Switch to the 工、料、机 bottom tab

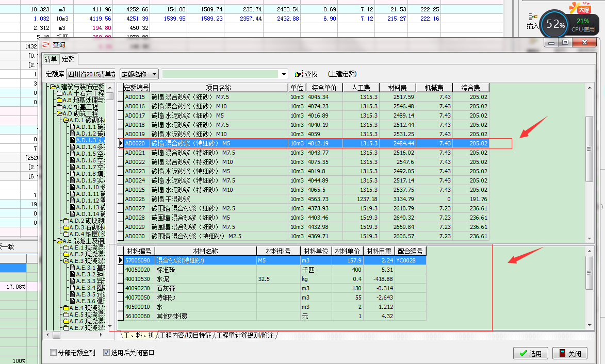139,336
